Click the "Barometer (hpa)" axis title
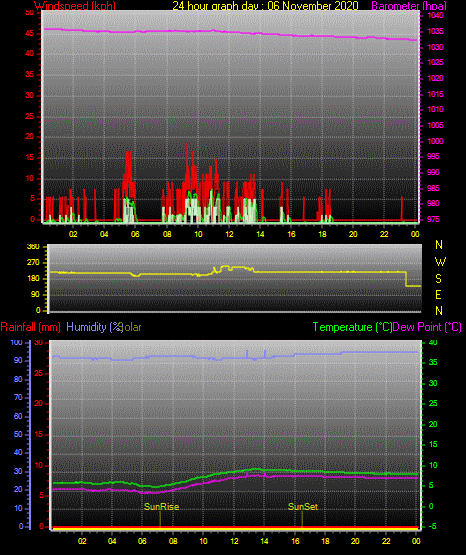This screenshot has width=466, height=555. (409, 5)
